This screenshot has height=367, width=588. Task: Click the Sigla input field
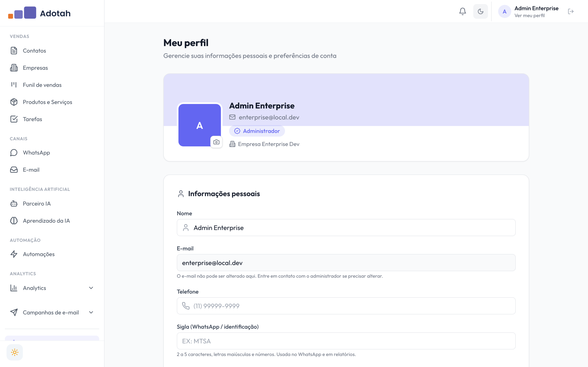[x=346, y=341]
